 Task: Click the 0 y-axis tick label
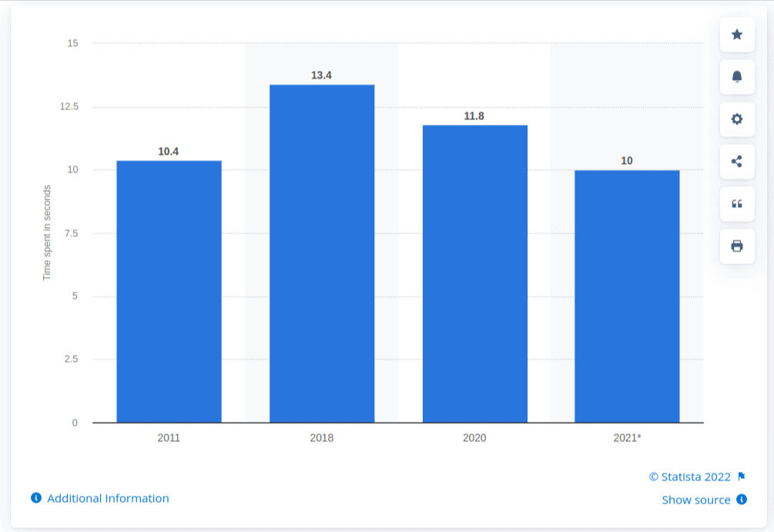coord(75,423)
